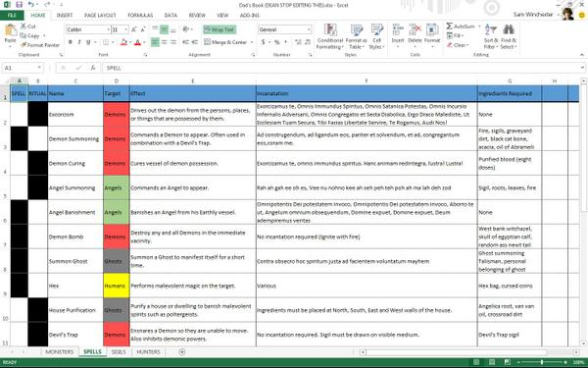Click the Orientation text angle icon
Image resolution: width=588 pixels, height=368 pixels.
pyautogui.click(x=186, y=29)
